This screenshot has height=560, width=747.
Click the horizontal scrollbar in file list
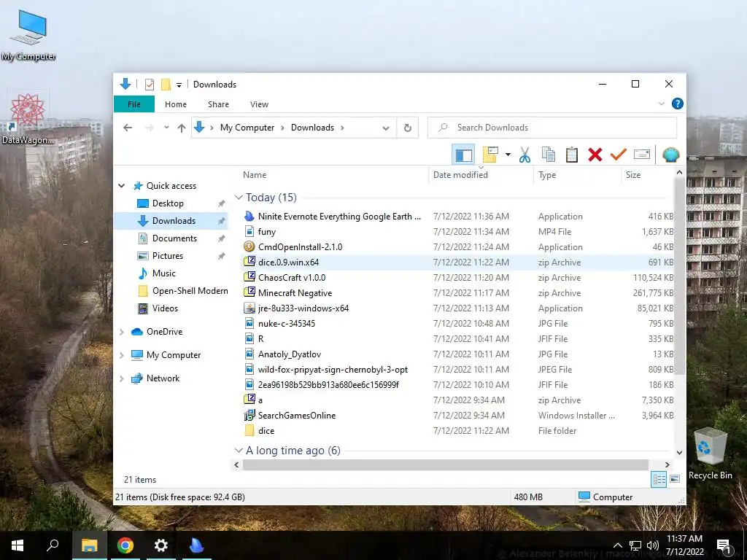tap(446, 464)
